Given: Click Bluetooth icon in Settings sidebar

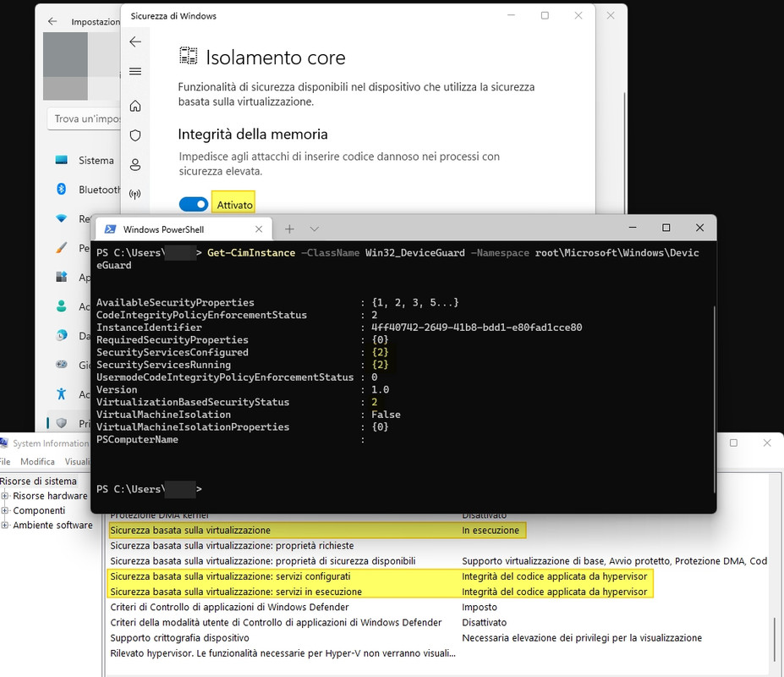Looking at the screenshot, I should coord(62,190).
